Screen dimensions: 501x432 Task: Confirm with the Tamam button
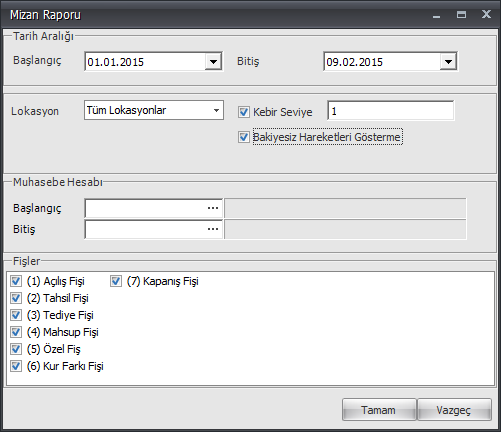tap(379, 410)
